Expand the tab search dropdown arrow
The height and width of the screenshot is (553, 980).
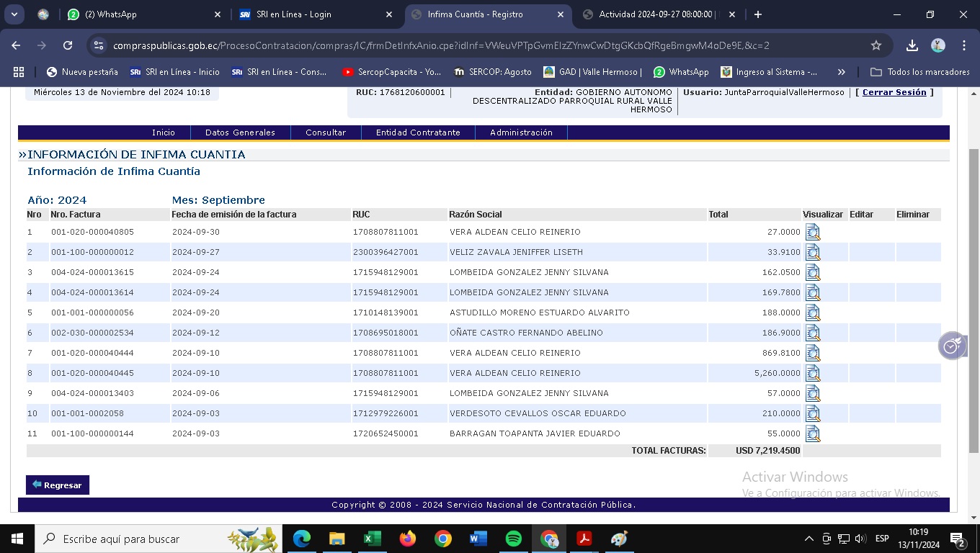click(x=14, y=14)
